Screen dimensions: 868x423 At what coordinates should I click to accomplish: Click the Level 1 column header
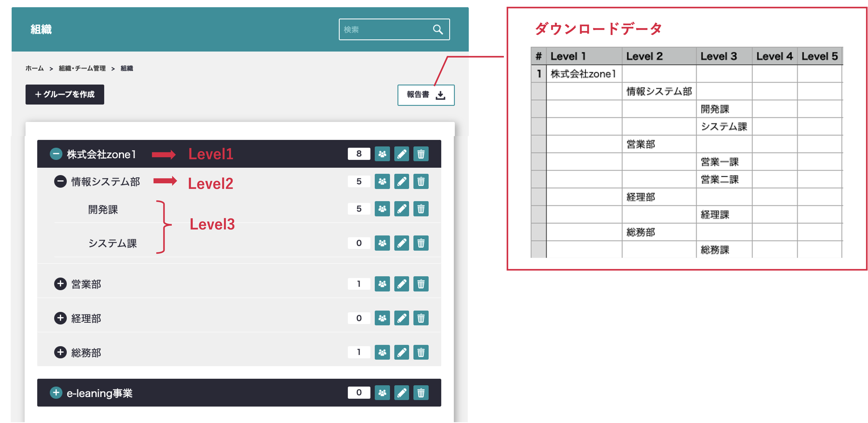[x=584, y=56]
